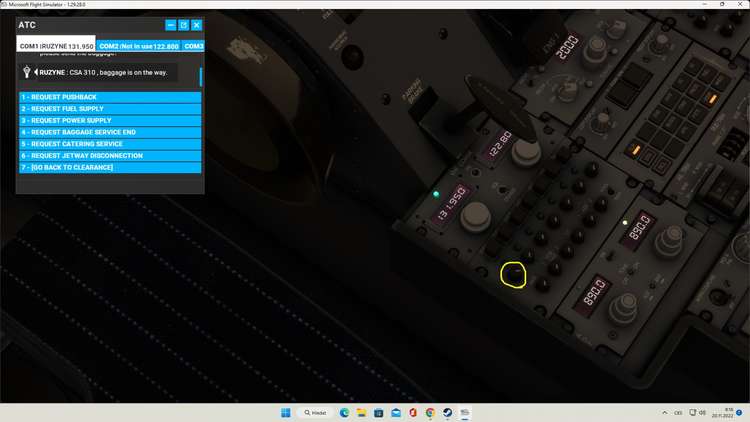This screenshot has width=750, height=422.
Task: Click the RUZYNE baggage message playback icon
Action: click(36, 72)
